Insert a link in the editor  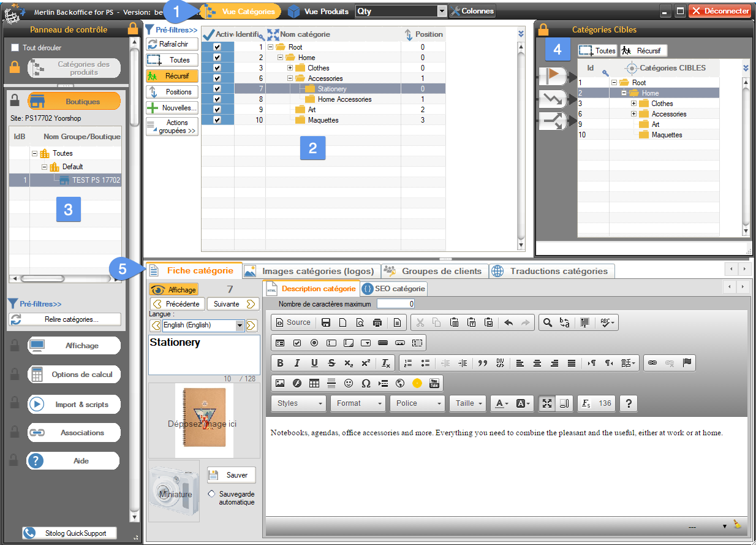point(652,363)
